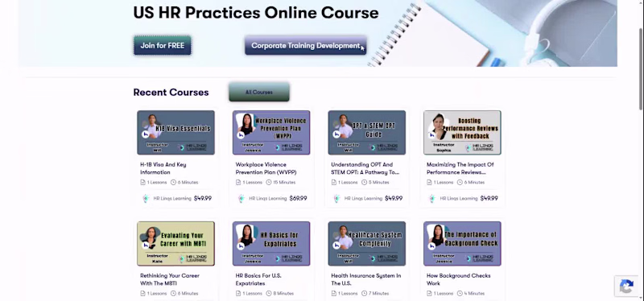644x301 pixels.
Task: Click clock icon beside 8 Minutes
Action: pyautogui.click(x=269, y=294)
